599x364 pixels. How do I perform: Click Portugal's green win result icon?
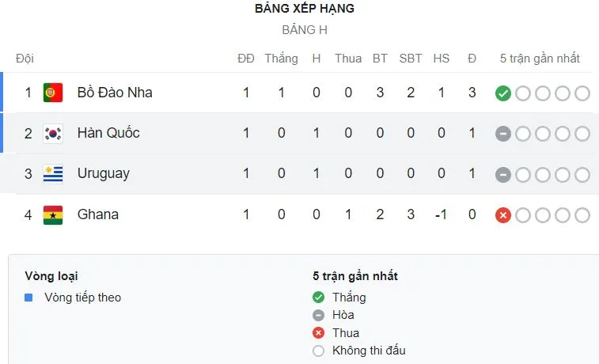pos(502,93)
